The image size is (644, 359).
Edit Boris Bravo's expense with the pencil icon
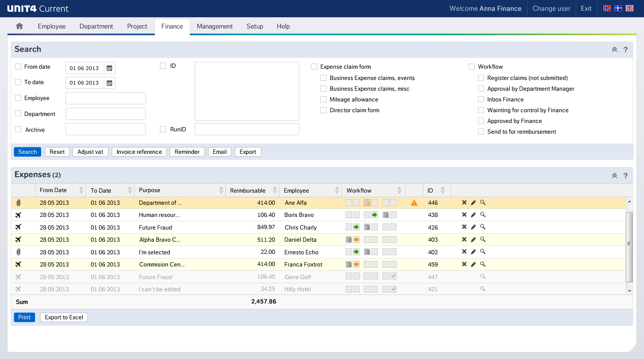[473, 215]
